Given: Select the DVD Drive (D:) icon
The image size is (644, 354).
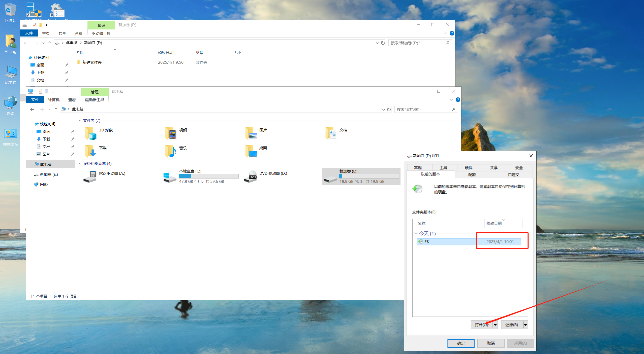Looking at the screenshot, I should [x=250, y=176].
